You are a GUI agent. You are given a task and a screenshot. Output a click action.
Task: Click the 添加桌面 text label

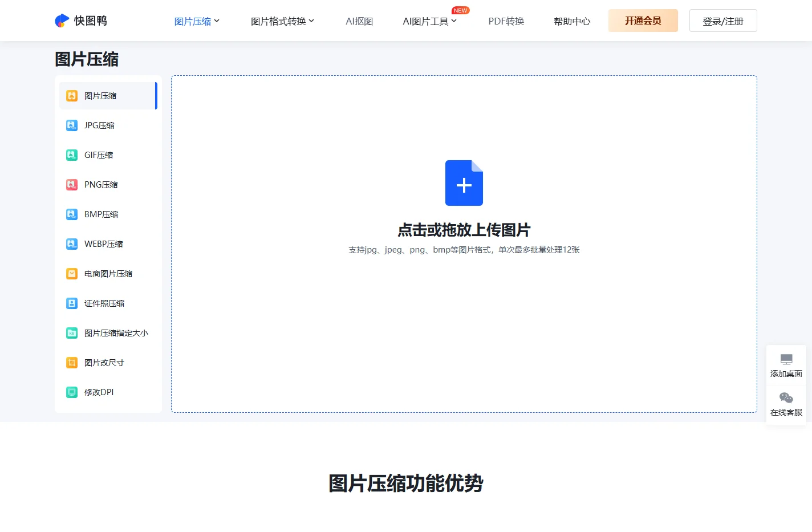pos(786,373)
